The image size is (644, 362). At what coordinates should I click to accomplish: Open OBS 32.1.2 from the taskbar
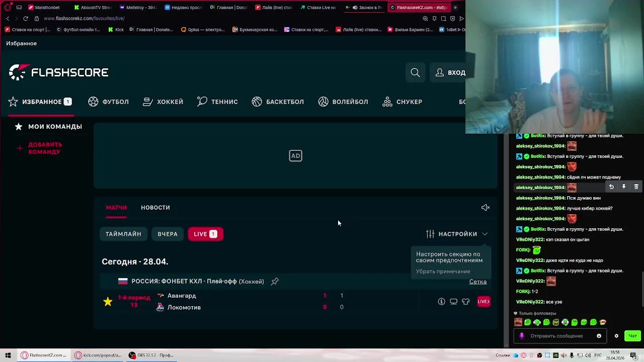coord(151,355)
